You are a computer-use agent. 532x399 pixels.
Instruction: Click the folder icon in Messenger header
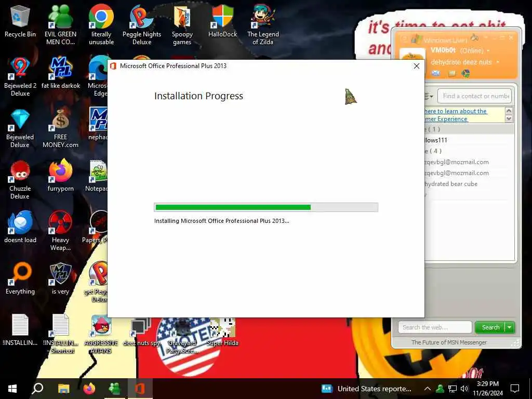[451, 73]
